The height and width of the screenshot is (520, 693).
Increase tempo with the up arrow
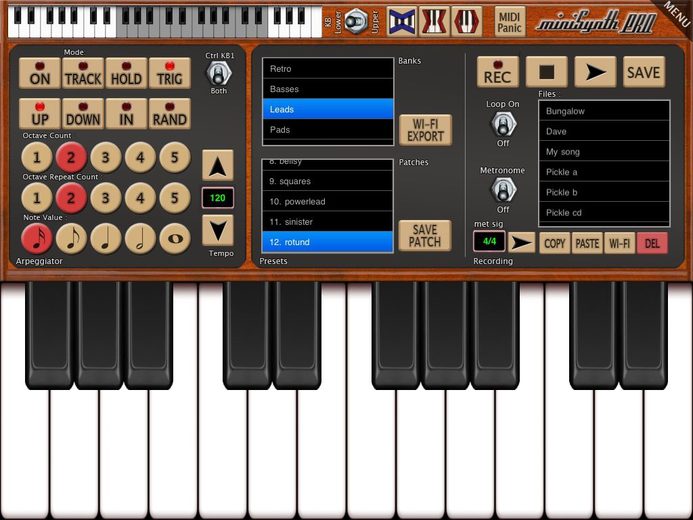(218, 165)
